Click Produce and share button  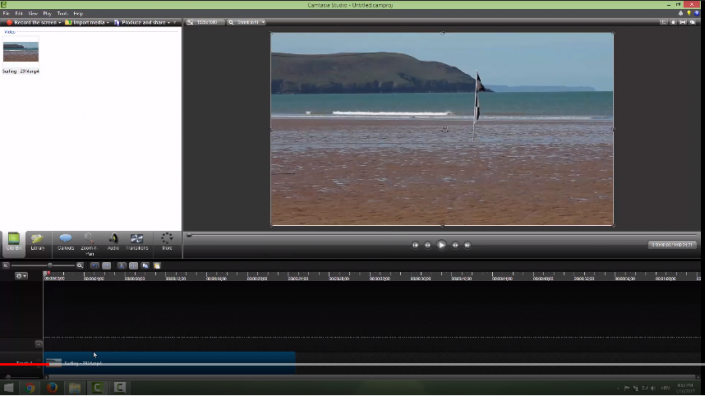pyautogui.click(x=143, y=22)
